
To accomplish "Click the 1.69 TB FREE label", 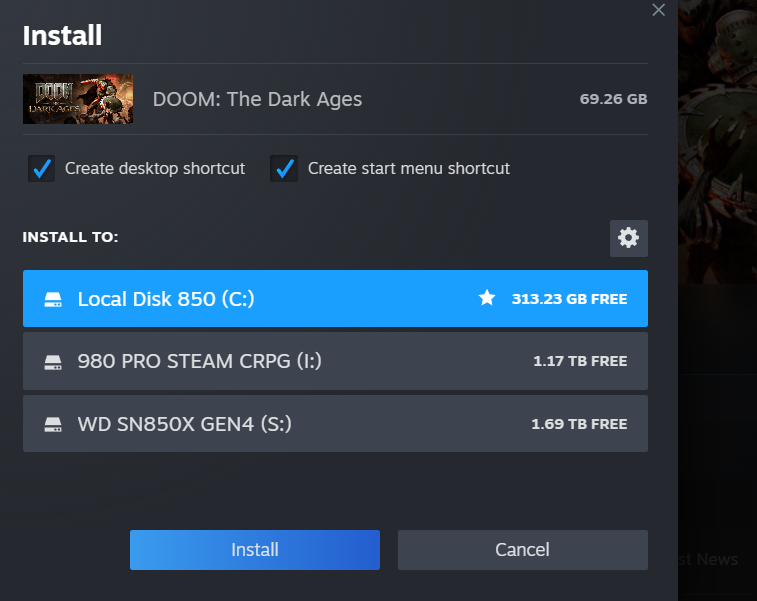I will 579,424.
